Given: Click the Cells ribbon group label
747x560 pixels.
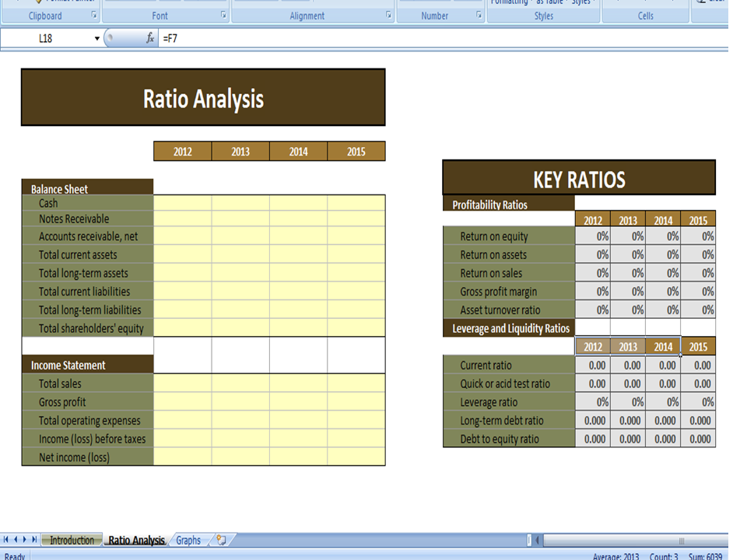Looking at the screenshot, I should click(x=646, y=16).
